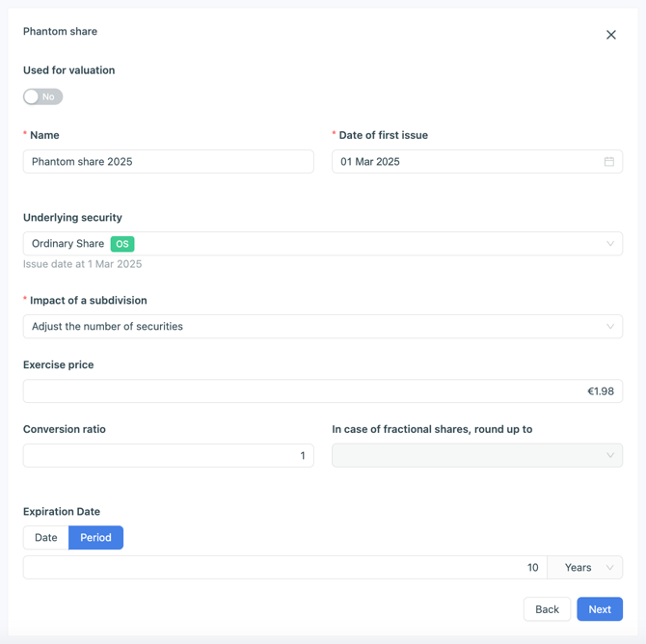Click the Name input field
646x644 pixels.
point(168,162)
